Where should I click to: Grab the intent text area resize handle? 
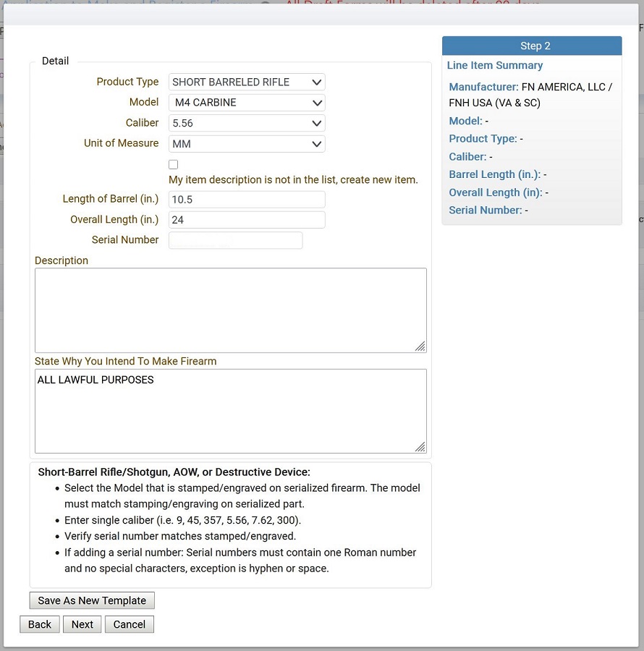[x=420, y=447]
